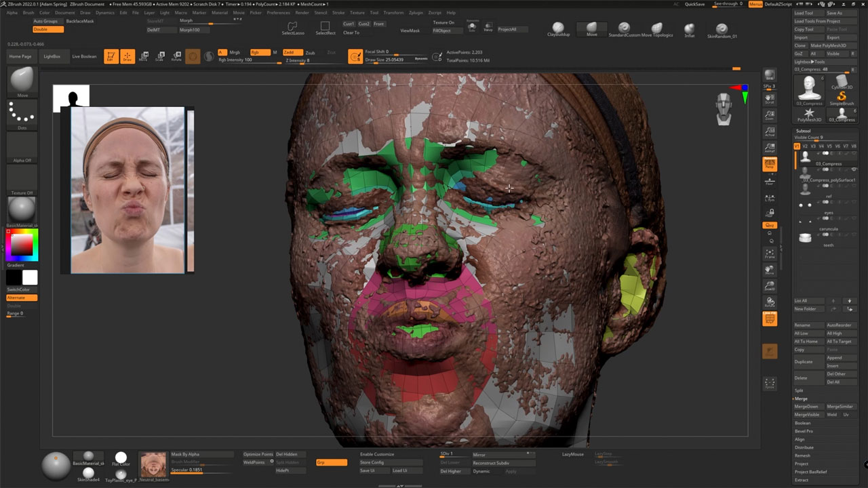
Task: Pick the ClayBuildup brush
Action: (558, 29)
